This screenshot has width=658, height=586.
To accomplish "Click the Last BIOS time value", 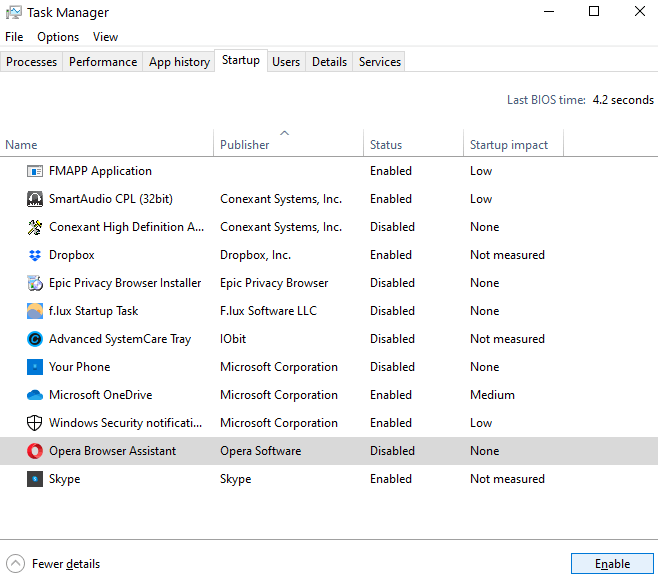I will tap(623, 100).
